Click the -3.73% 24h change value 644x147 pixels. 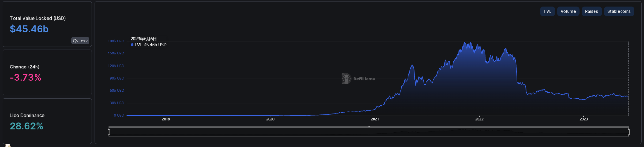tap(26, 78)
